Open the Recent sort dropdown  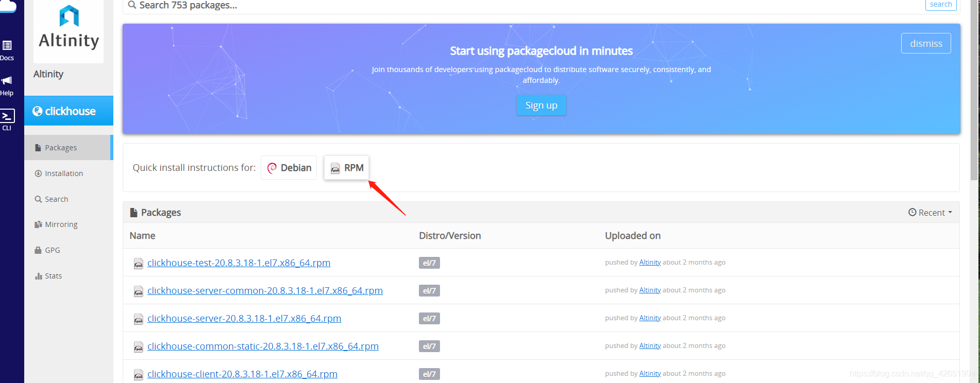pos(930,213)
